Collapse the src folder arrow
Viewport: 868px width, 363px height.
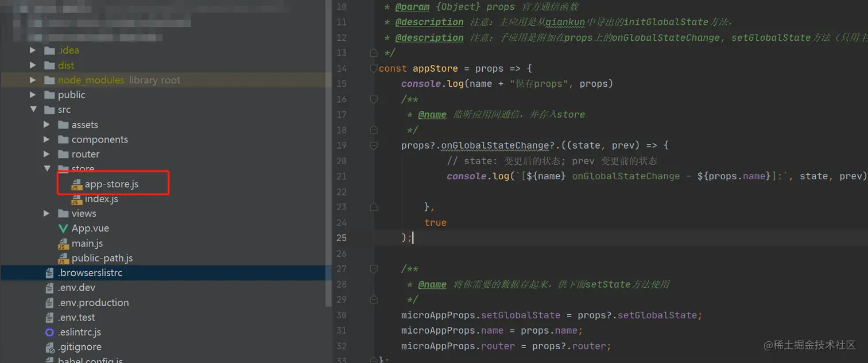click(x=33, y=110)
